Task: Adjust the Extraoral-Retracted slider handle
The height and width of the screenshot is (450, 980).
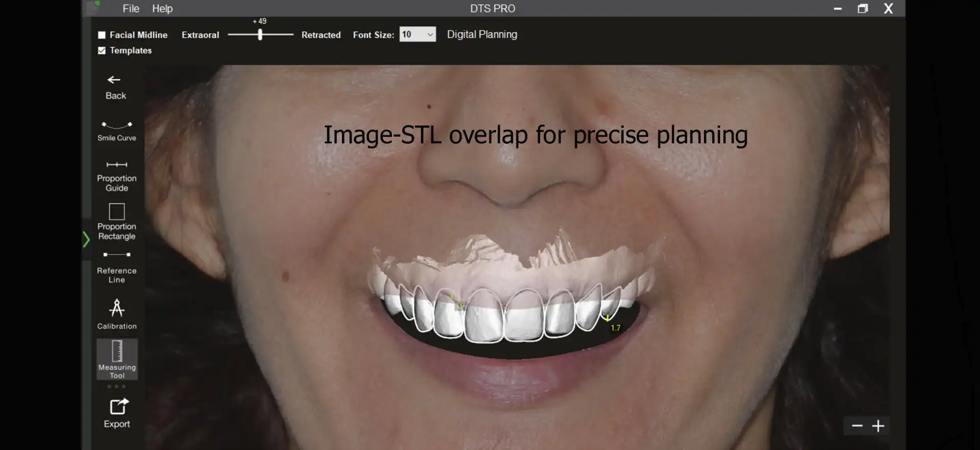Action: point(260,34)
